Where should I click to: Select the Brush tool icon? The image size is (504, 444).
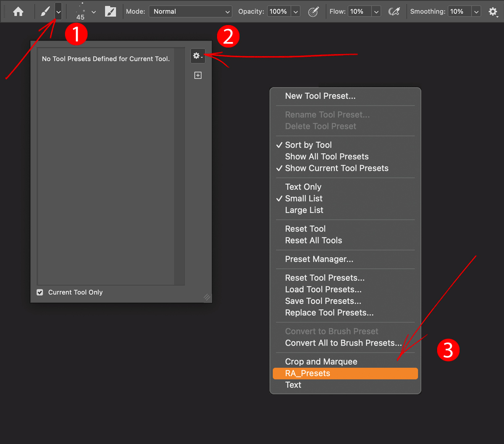[x=45, y=12]
